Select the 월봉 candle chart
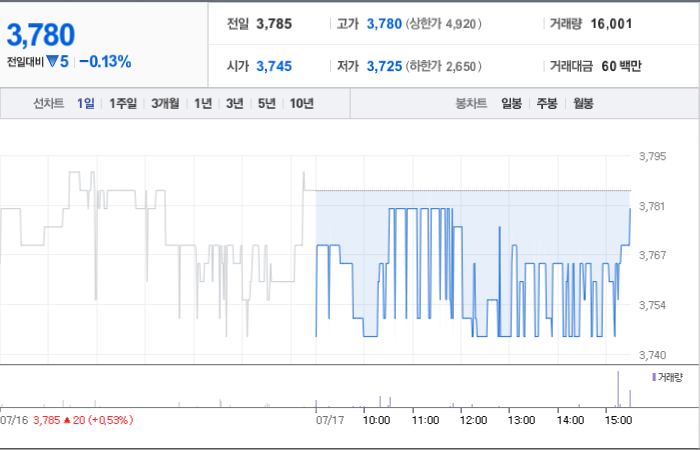This screenshot has width=700, height=450. (583, 104)
